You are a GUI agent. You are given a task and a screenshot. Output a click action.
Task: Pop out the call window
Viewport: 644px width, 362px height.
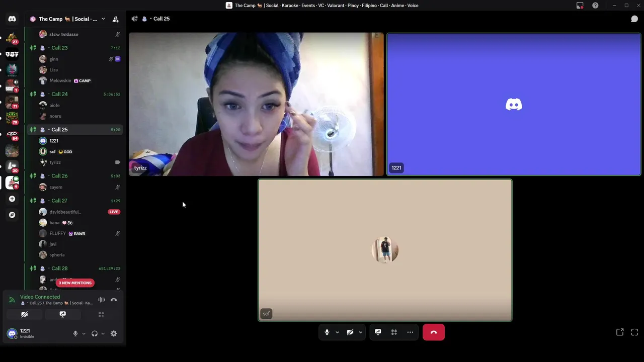click(620, 332)
